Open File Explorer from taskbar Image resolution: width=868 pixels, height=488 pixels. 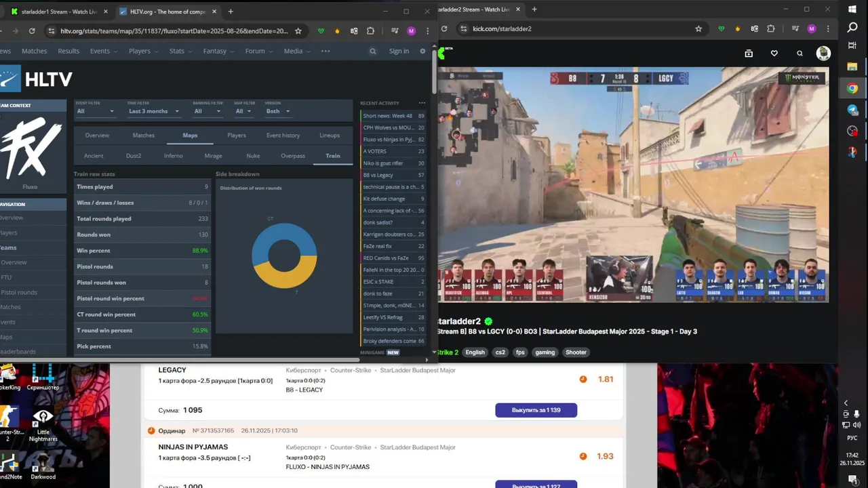[852, 66]
